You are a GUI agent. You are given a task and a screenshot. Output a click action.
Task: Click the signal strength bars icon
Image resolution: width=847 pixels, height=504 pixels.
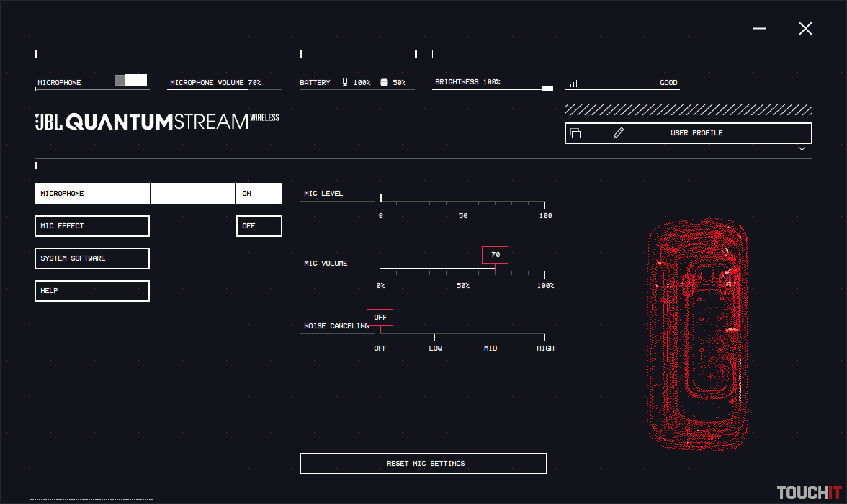coord(574,84)
